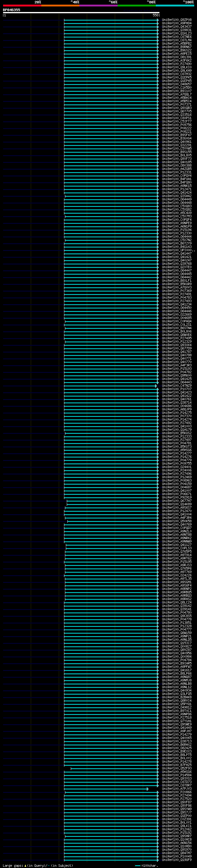This screenshot has height=868, width=197.
Task: Select the label UniRef100_P09755
Action: coord(176,463)
